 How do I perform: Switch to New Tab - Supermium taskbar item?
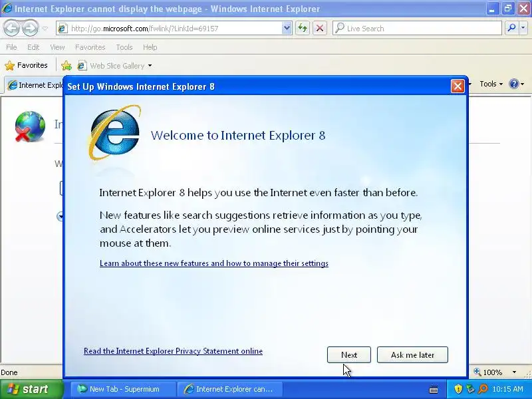pos(123,389)
